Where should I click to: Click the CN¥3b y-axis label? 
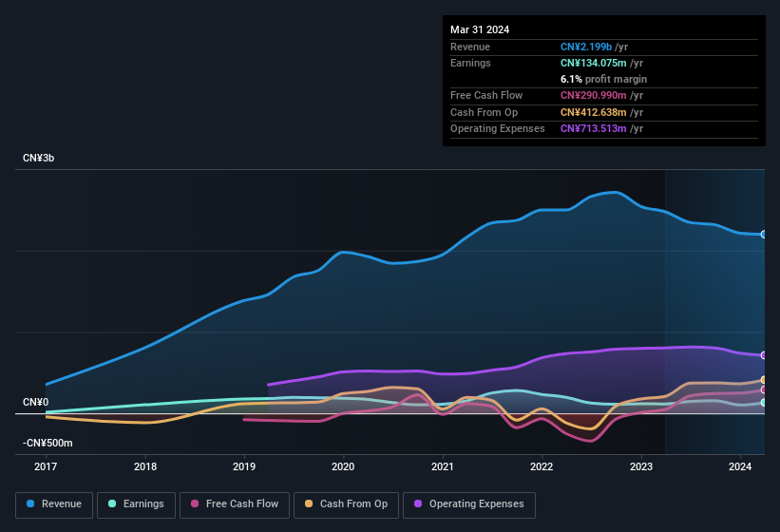(38, 158)
